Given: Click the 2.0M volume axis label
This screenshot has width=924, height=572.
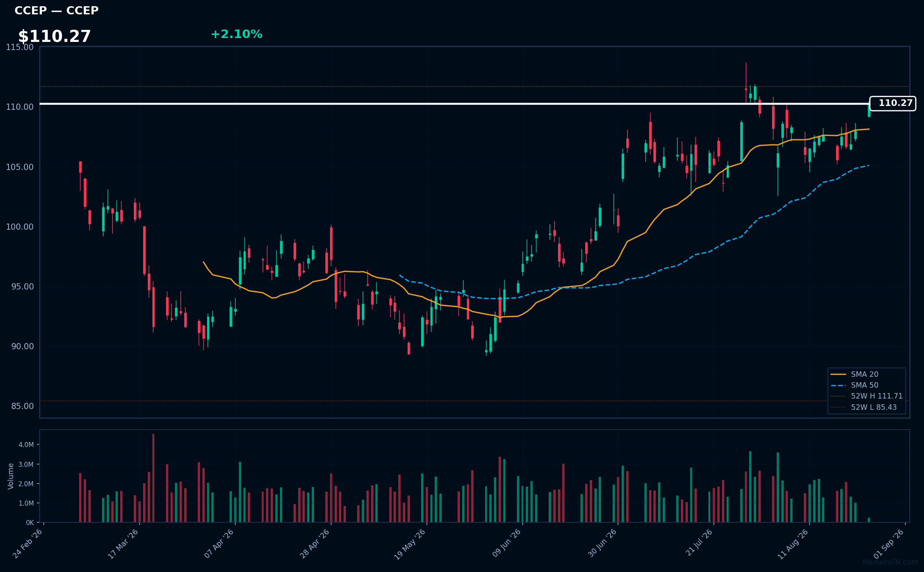Looking at the screenshot, I should click(26, 484).
